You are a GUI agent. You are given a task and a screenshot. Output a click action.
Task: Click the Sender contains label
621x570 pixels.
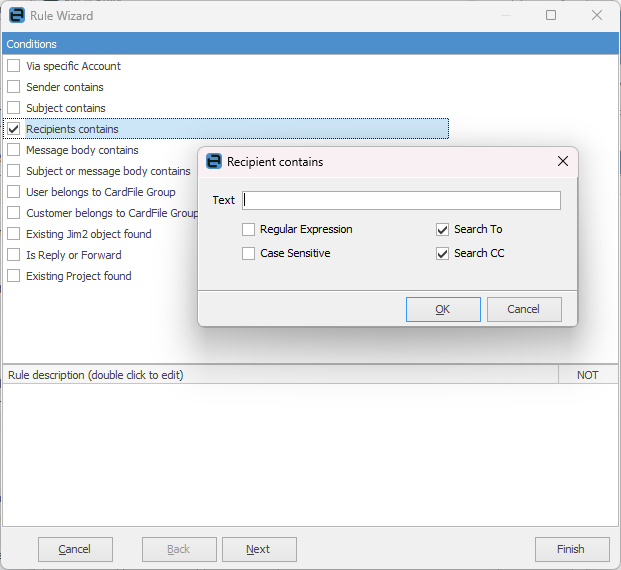(65, 87)
